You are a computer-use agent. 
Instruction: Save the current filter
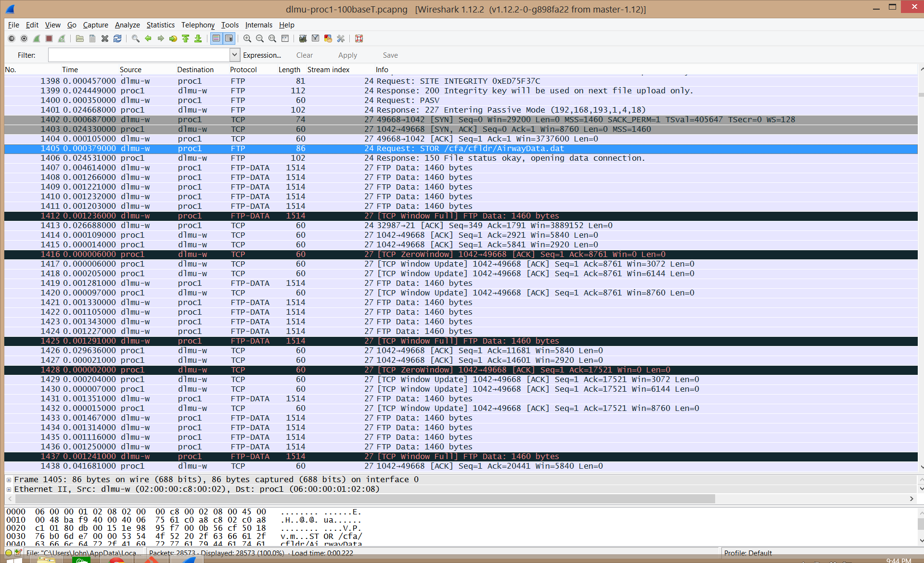[390, 55]
